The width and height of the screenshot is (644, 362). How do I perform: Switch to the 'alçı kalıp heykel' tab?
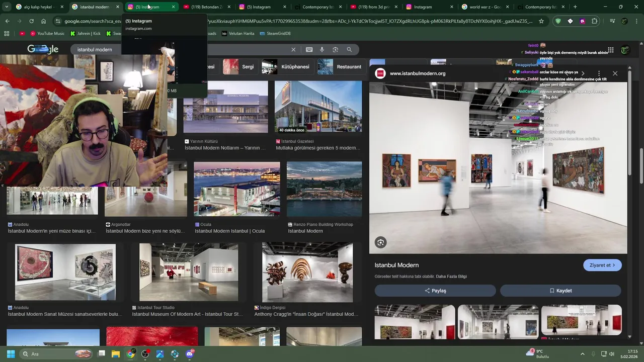coord(40,7)
